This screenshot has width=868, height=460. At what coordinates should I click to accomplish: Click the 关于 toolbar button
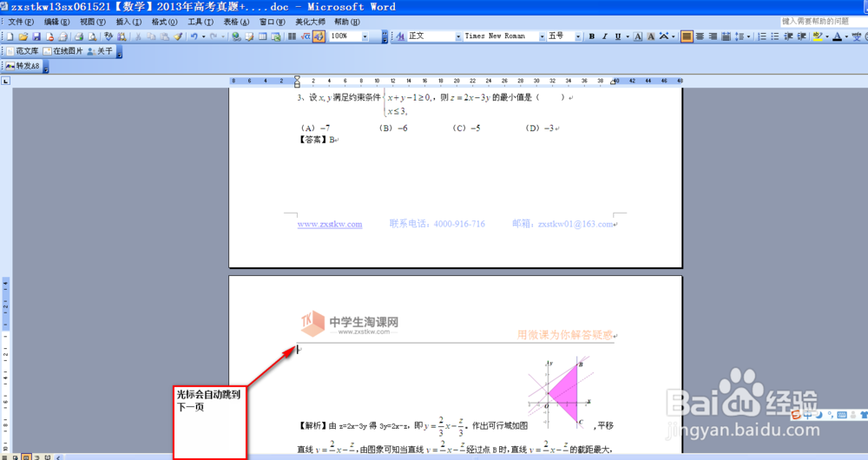(100, 51)
